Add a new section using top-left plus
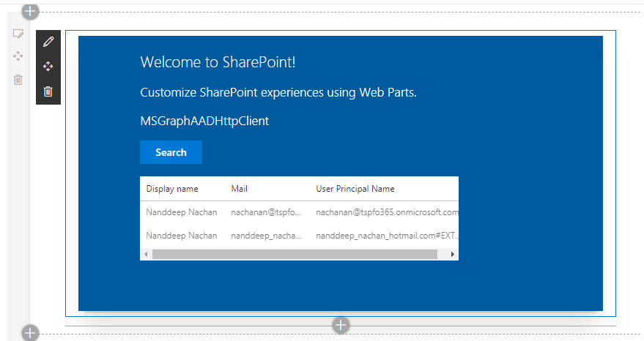The width and height of the screenshot is (644, 341). pyautogui.click(x=30, y=11)
